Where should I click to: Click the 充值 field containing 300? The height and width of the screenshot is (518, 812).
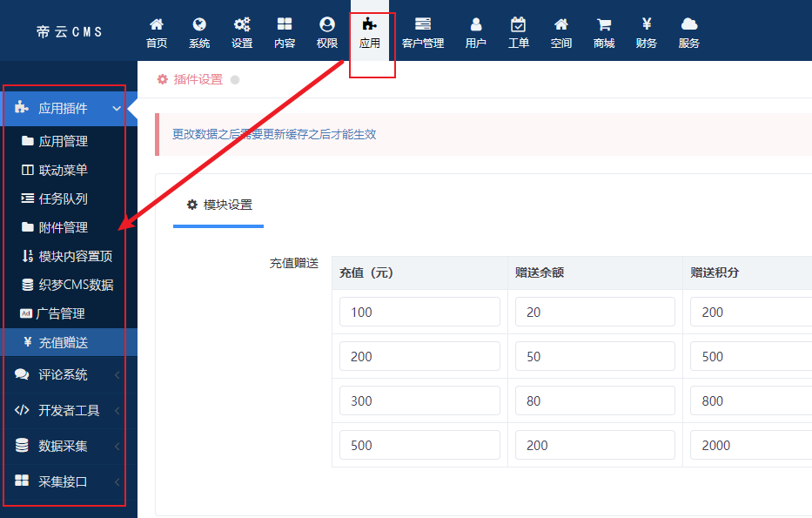pos(419,401)
